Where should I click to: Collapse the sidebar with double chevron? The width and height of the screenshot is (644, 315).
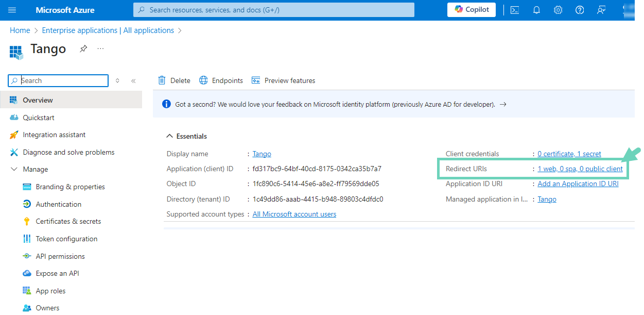click(133, 80)
